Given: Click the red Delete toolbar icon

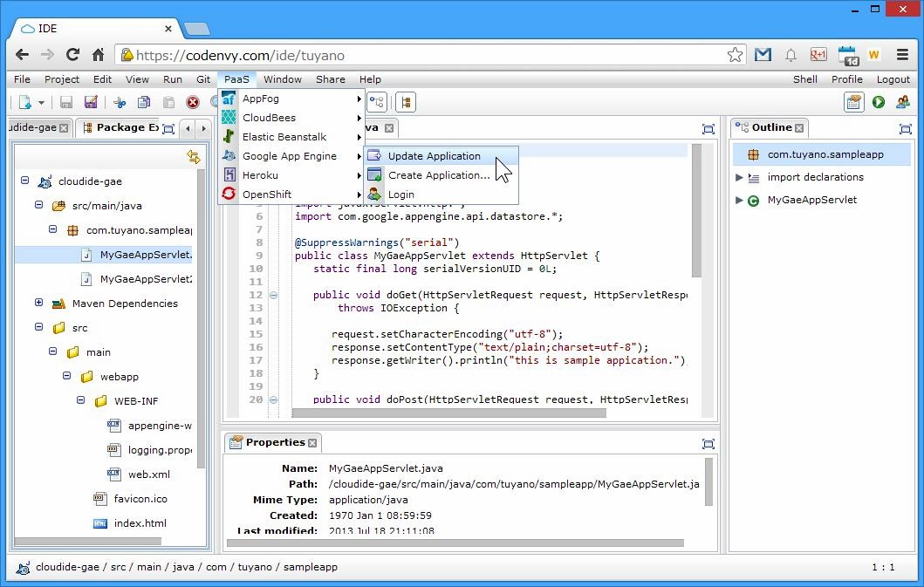Looking at the screenshot, I should point(193,103).
